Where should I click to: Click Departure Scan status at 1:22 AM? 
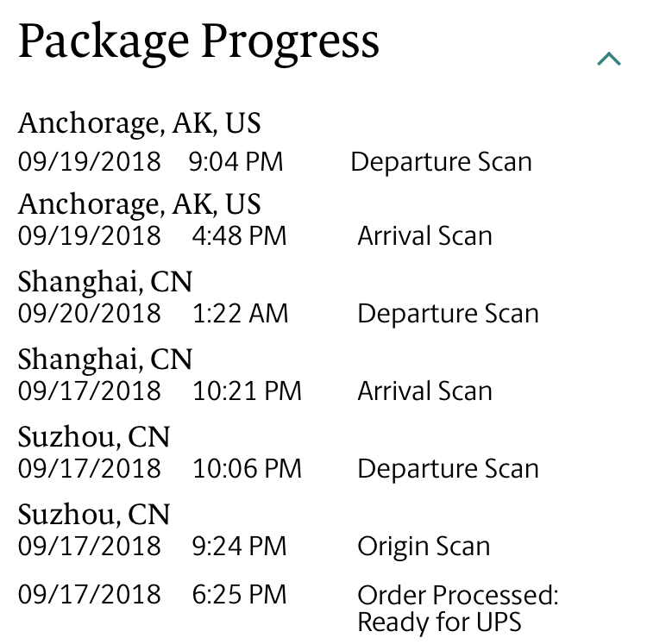(448, 313)
